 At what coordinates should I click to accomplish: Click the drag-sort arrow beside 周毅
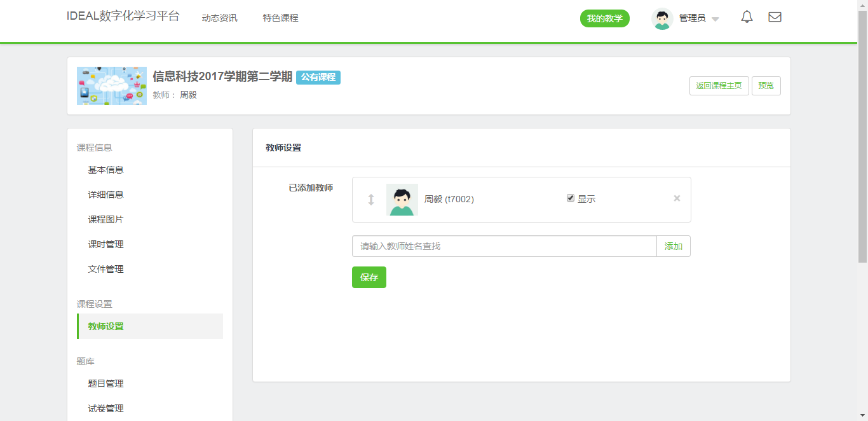pos(371,200)
